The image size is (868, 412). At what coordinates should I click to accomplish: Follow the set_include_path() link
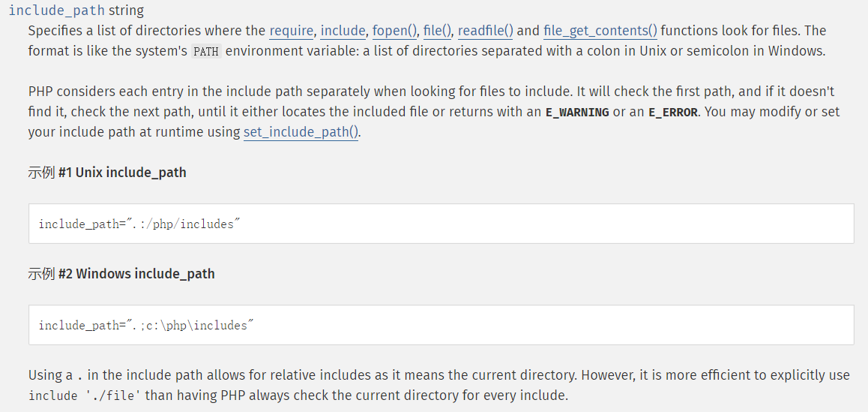pyautogui.click(x=301, y=133)
